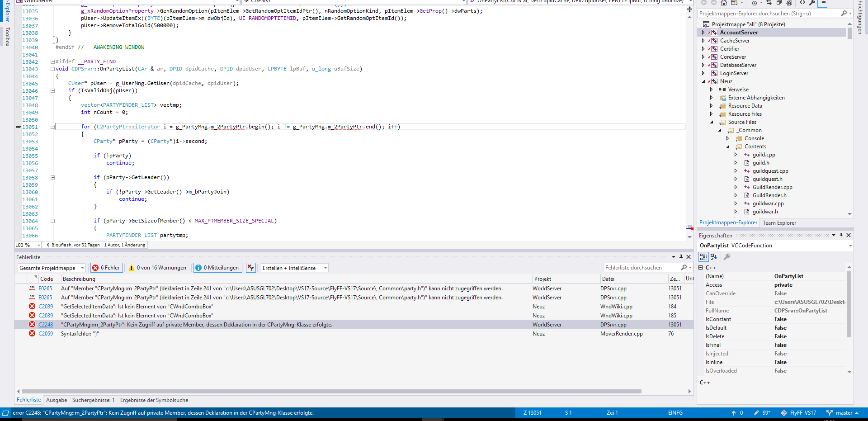Pin the Eigenschaften panel

841,235
